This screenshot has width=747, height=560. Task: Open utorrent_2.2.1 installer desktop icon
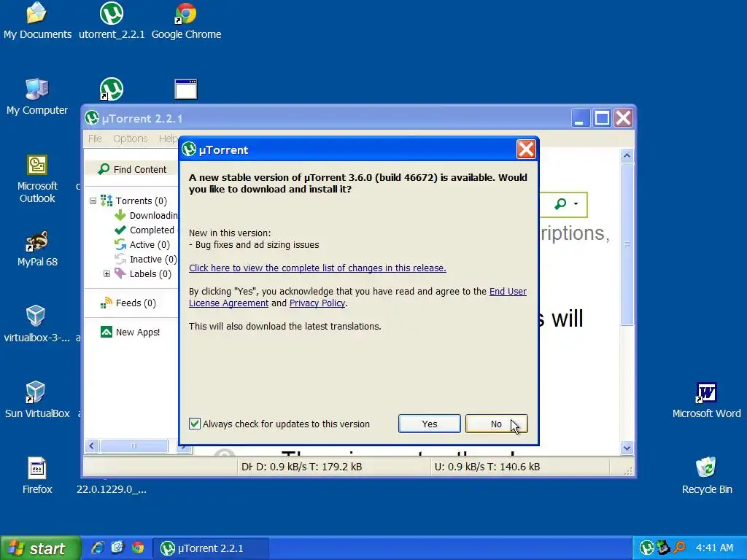[x=112, y=21]
